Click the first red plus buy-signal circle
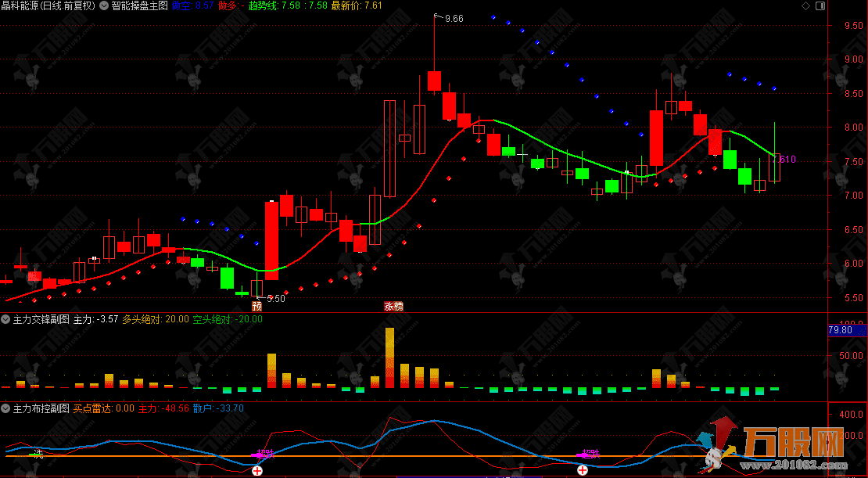This screenshot has height=478, width=868. pyautogui.click(x=256, y=469)
